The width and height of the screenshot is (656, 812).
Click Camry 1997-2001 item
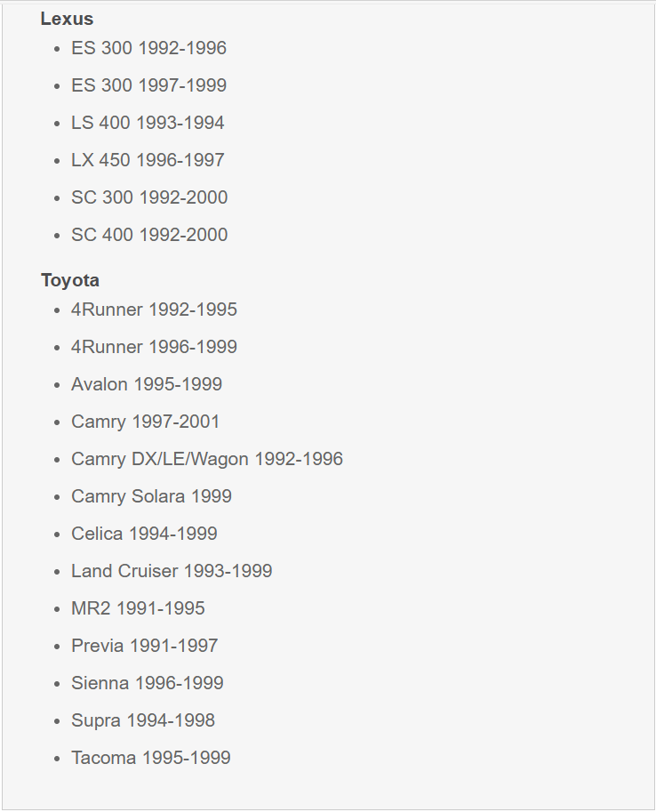click(145, 422)
